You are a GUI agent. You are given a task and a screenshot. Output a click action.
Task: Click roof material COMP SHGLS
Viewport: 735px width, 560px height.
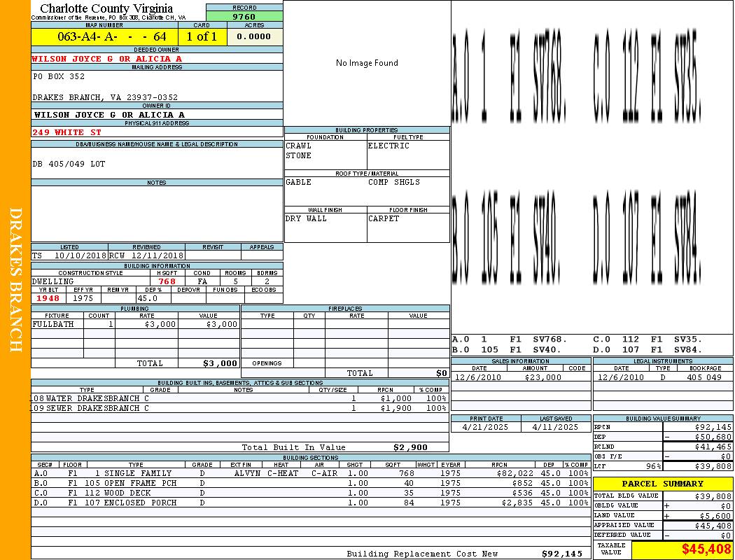click(x=394, y=182)
